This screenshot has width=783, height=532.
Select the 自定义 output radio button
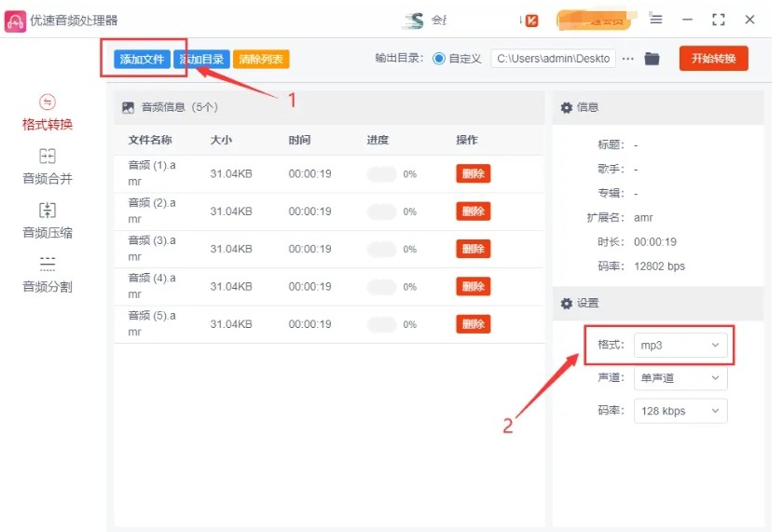(439, 59)
